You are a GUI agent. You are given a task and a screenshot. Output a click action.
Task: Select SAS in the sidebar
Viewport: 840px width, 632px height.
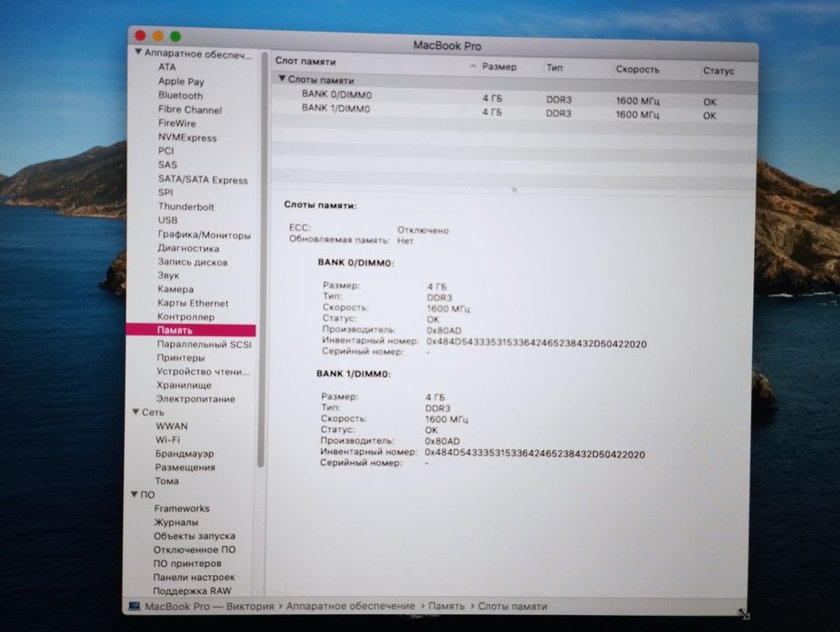(x=167, y=165)
